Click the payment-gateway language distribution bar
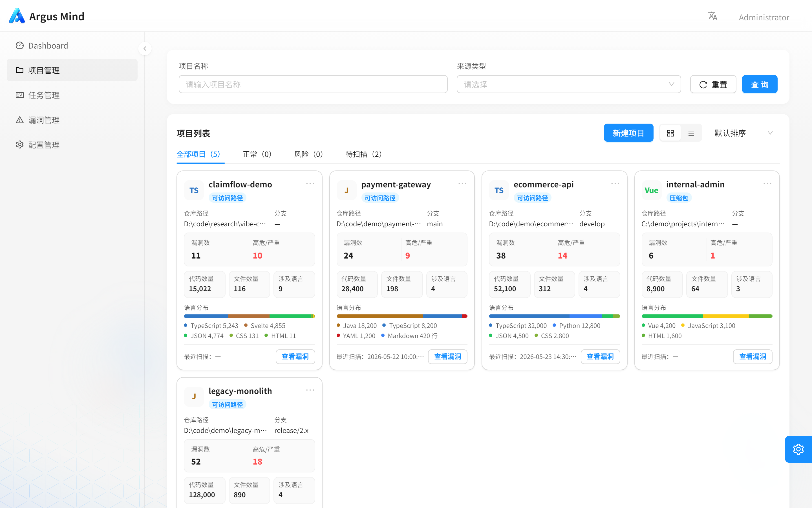Image resolution: width=812 pixels, height=508 pixels. click(x=402, y=316)
